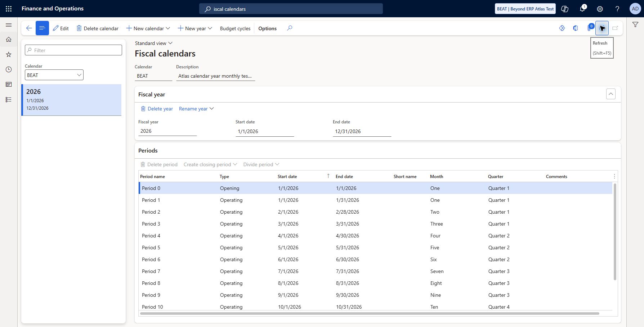The height and width of the screenshot is (327, 644).
Task: Toggle the list pane icon button
Action: (42, 28)
